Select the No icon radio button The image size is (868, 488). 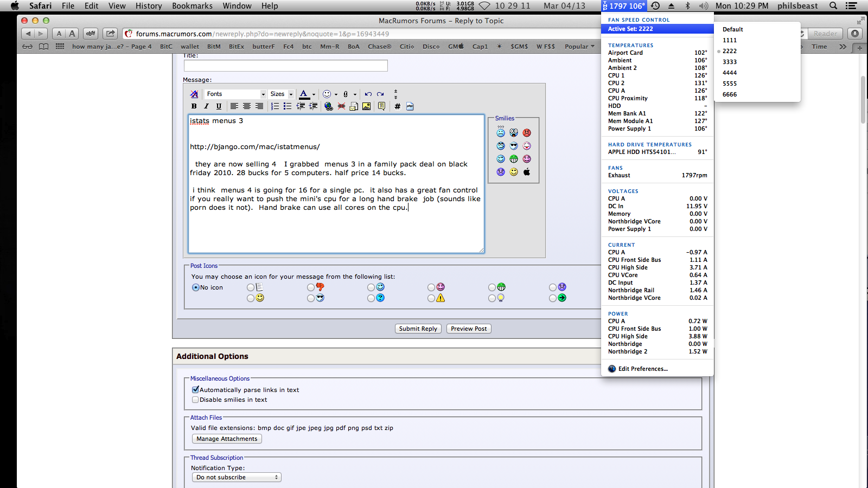coord(196,287)
